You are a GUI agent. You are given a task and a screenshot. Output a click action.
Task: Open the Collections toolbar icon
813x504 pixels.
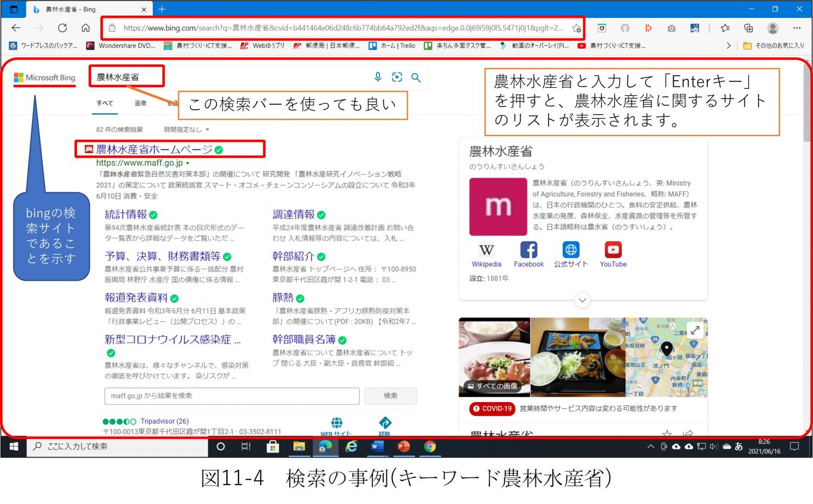pyautogui.click(x=749, y=28)
